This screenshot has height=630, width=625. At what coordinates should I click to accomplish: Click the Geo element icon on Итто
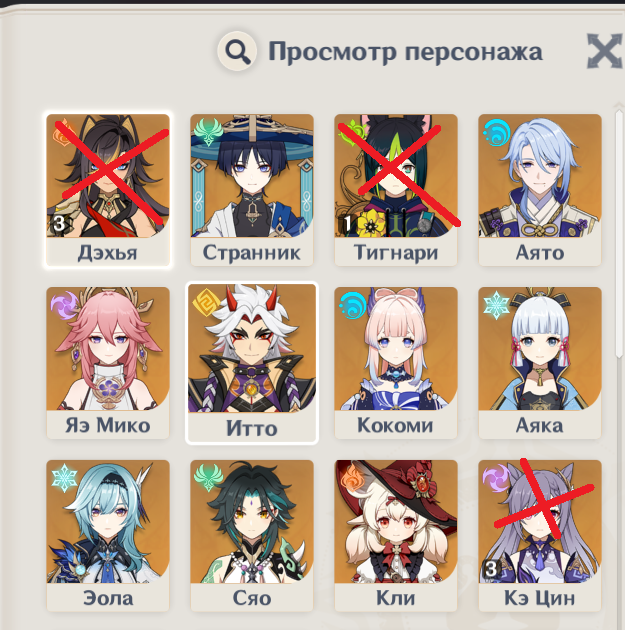(x=206, y=302)
